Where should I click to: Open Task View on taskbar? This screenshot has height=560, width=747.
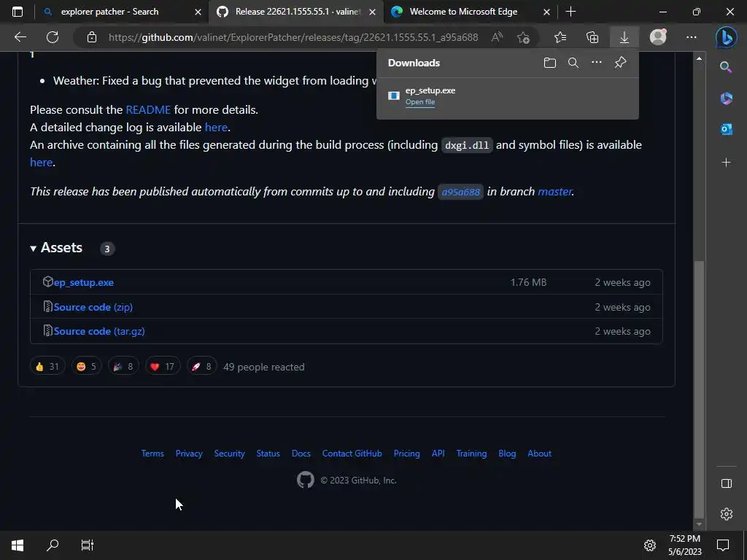(x=88, y=545)
